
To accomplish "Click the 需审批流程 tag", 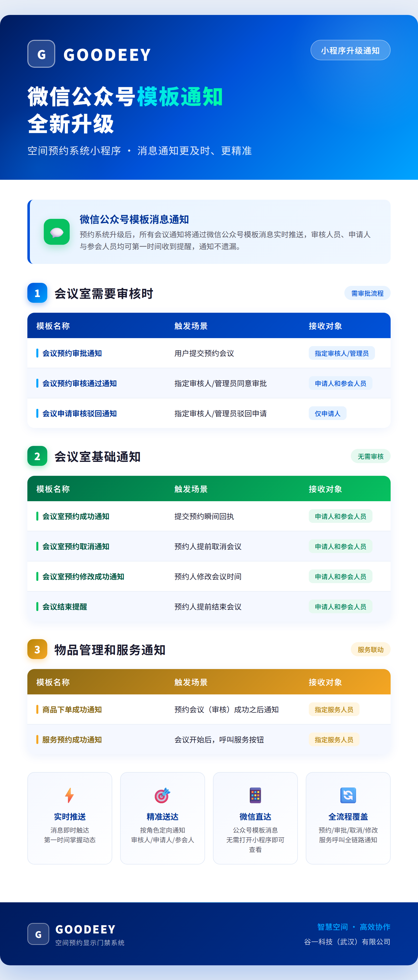I will tap(367, 293).
